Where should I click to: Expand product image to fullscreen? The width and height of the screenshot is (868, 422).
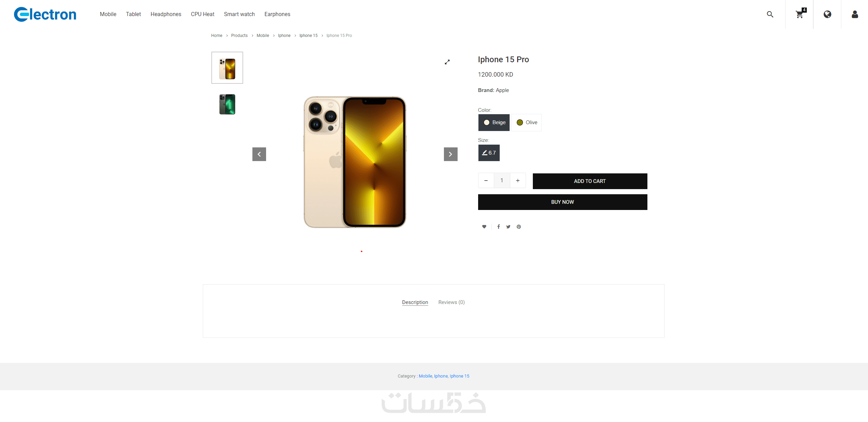click(x=447, y=62)
